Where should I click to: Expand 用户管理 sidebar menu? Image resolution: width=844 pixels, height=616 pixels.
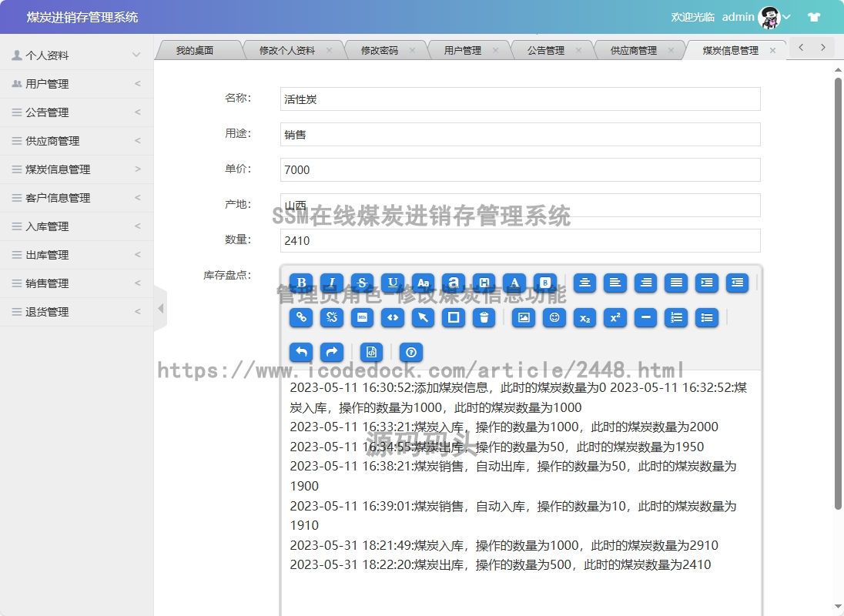click(76, 84)
